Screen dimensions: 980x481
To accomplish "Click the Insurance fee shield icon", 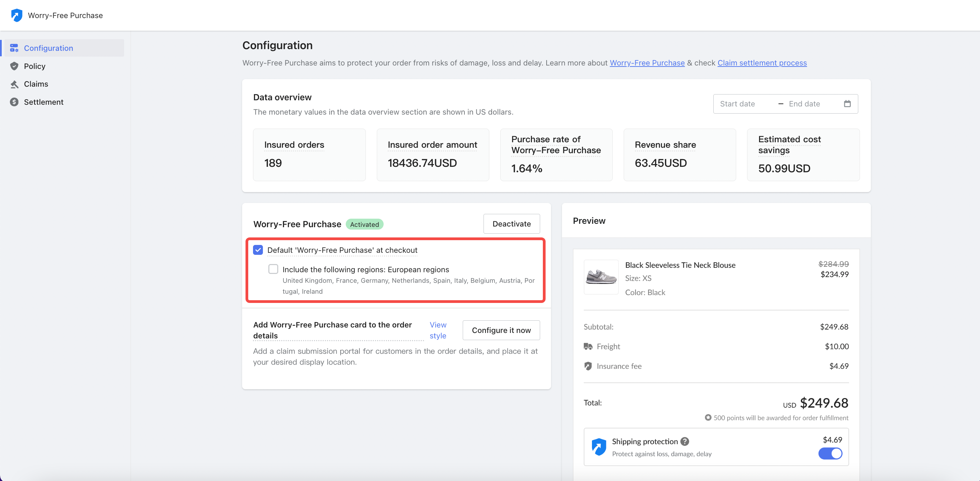I will [x=588, y=366].
